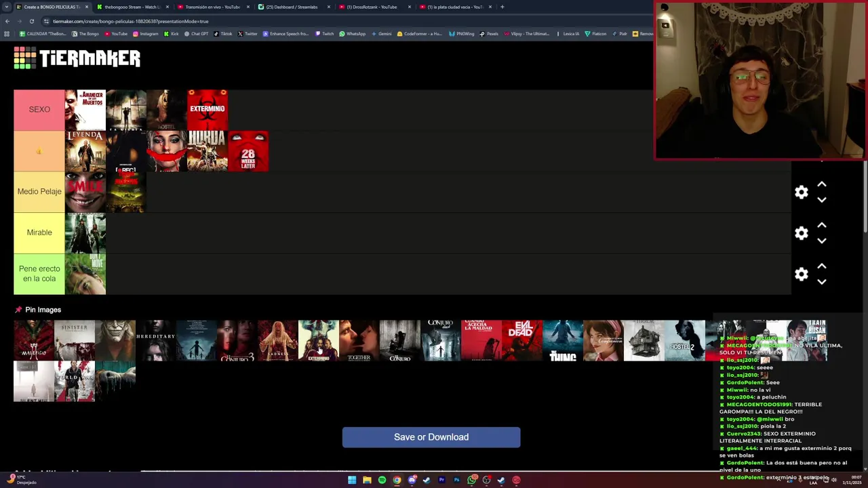The height and width of the screenshot is (488, 868).
Task: Select The Thing poster in pool
Action: coord(563,340)
